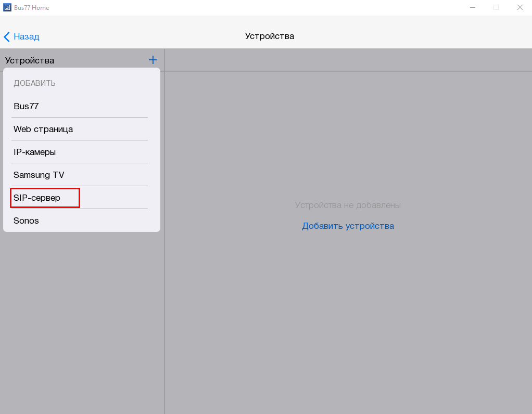Click the Добавить устройства link
This screenshot has width=532, height=414.
point(348,226)
